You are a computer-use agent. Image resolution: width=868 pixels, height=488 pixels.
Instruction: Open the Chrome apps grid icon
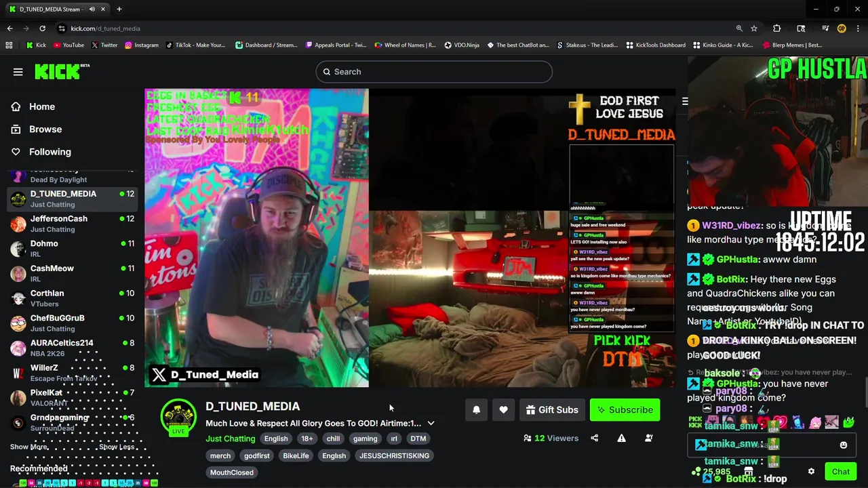[x=9, y=45]
